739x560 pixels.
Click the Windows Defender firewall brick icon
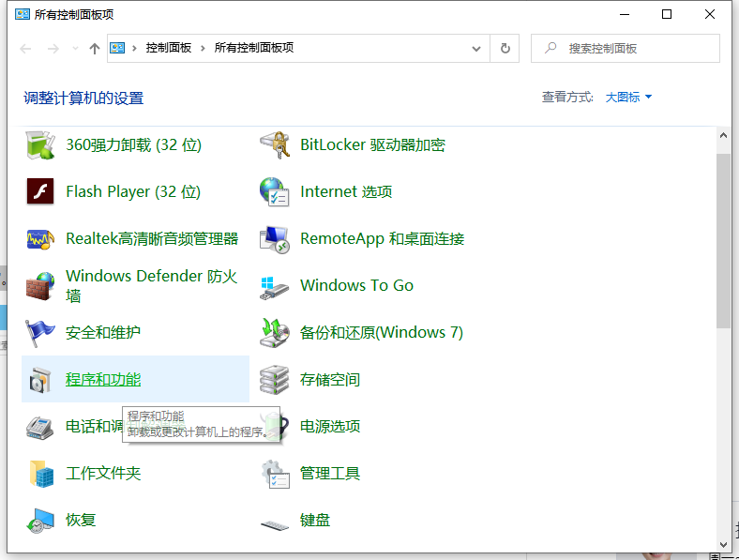point(40,286)
